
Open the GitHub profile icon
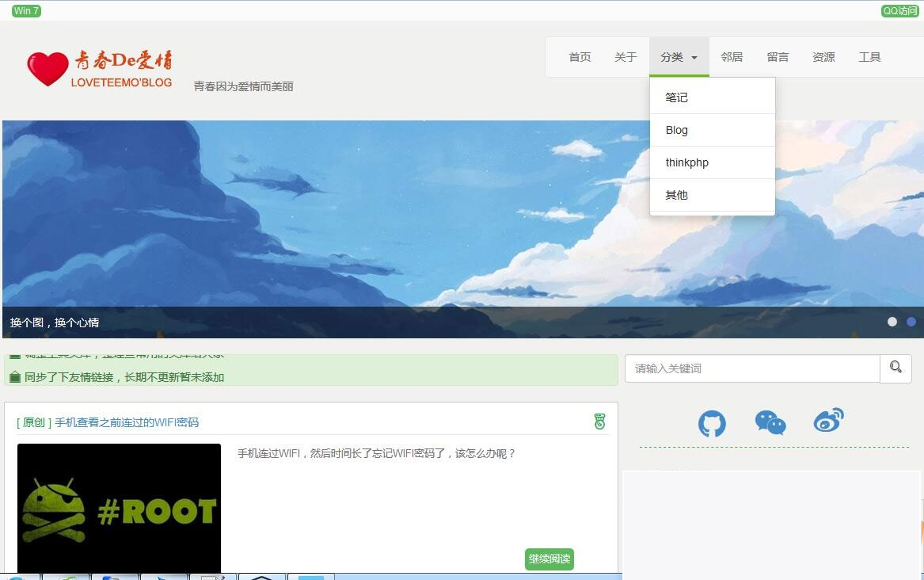[712, 424]
